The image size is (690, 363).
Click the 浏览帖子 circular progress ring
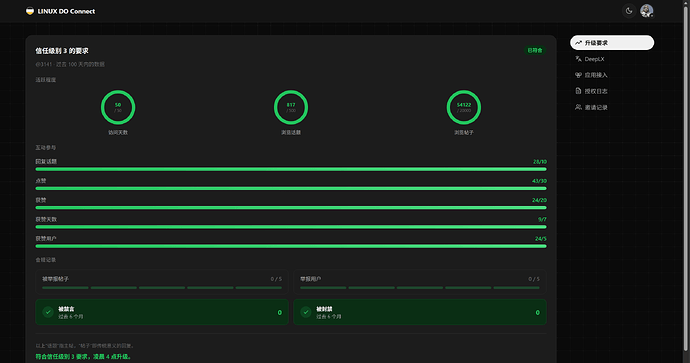[464, 107]
